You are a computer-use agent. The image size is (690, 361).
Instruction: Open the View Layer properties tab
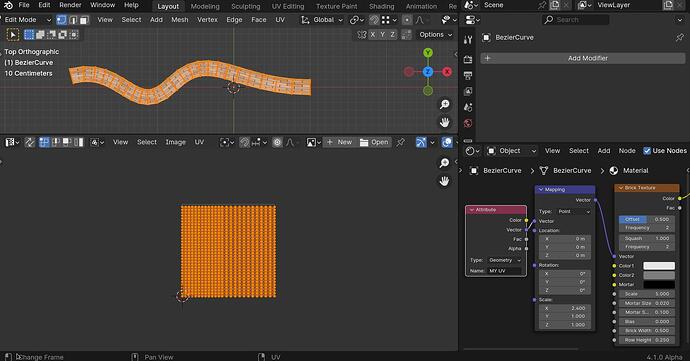click(x=468, y=92)
